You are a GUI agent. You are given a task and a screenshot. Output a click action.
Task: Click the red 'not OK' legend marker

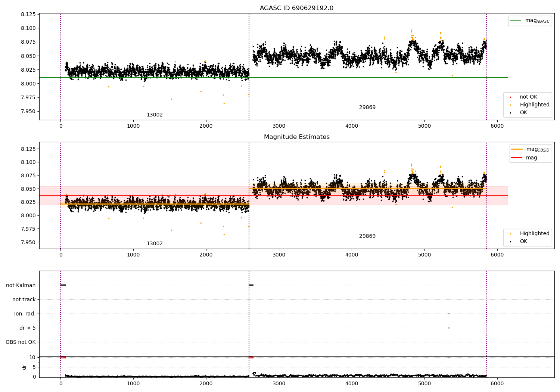510,97
